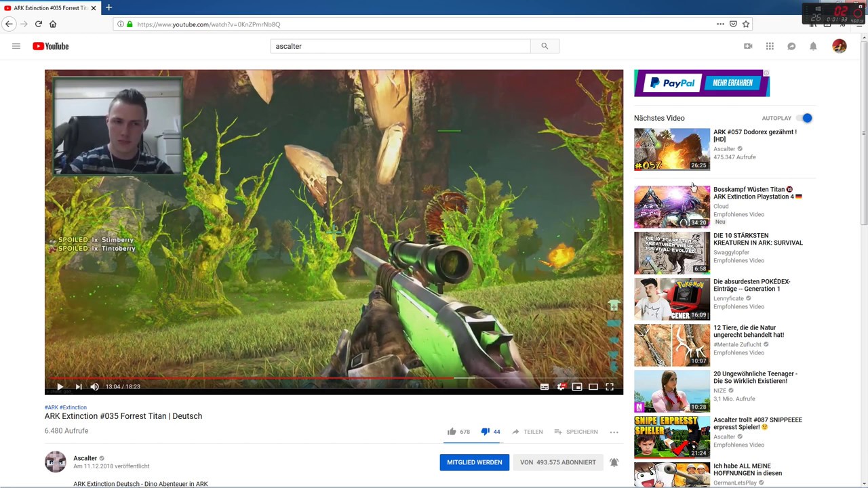The height and width of the screenshot is (488, 868).
Task: Seek in the video progress bar
Action: tap(334, 378)
